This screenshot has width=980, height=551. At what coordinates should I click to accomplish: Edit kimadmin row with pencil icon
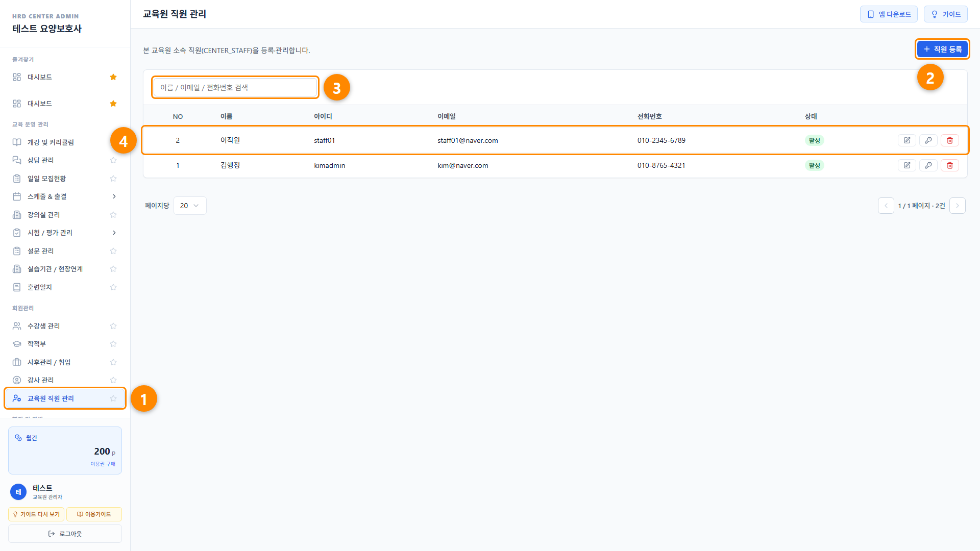pos(907,165)
